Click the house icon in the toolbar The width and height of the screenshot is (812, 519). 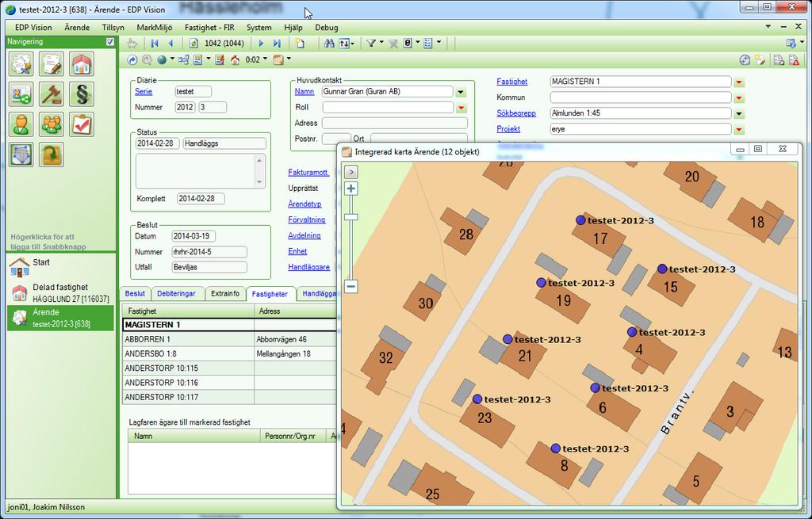tap(235, 60)
